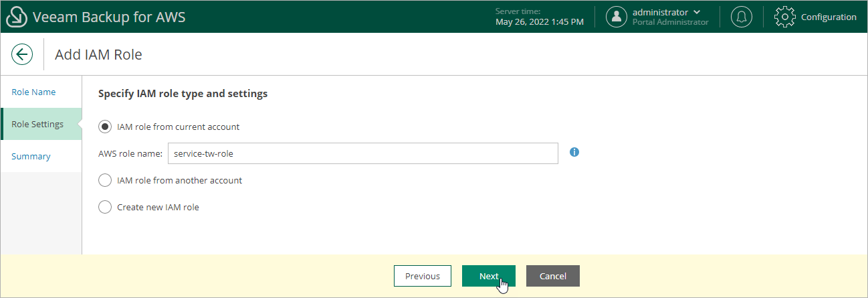This screenshot has width=868, height=298.
Task: Click the Previous button
Action: (x=422, y=276)
